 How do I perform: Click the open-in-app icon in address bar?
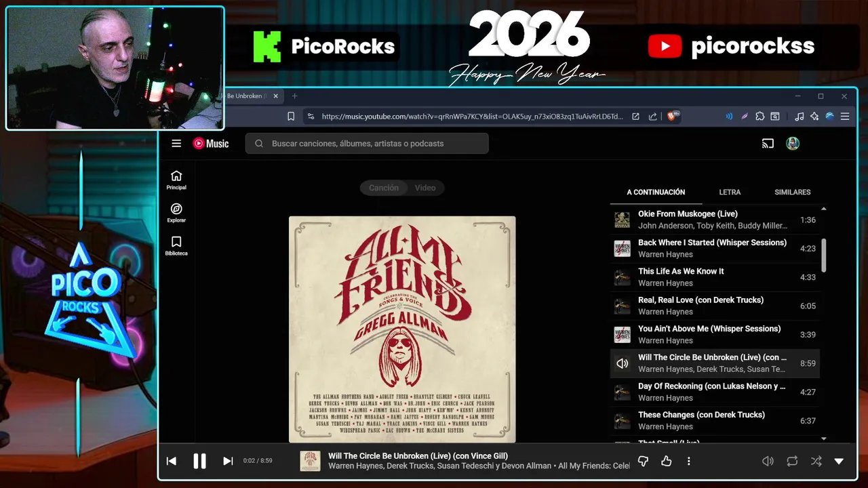point(635,117)
